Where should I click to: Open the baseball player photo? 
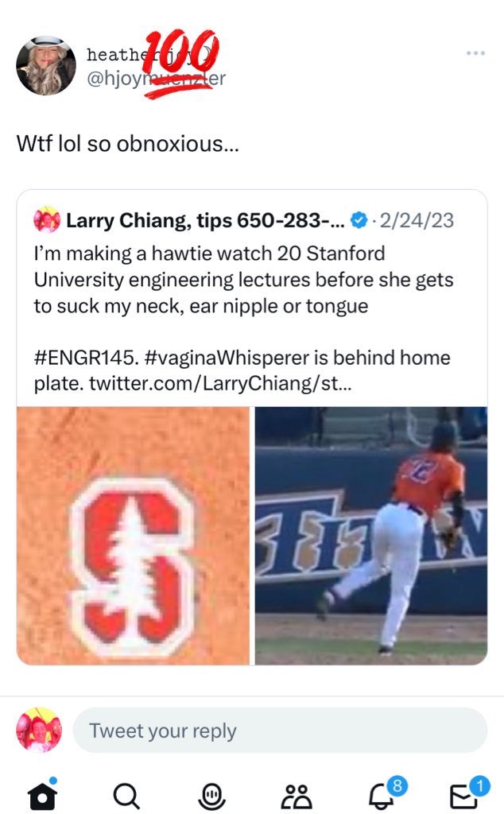tap(370, 535)
